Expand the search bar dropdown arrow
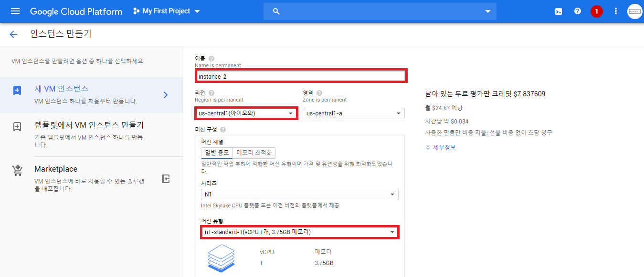This screenshot has height=277, width=644. click(487, 11)
